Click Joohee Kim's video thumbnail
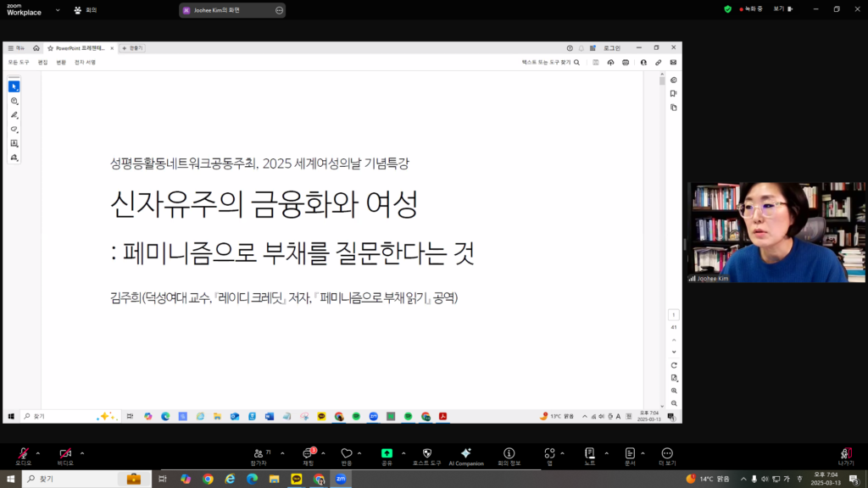This screenshot has height=488, width=868. pos(776,232)
